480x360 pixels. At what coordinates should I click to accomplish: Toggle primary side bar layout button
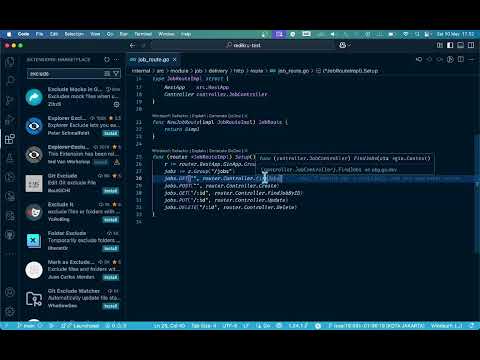click(x=450, y=45)
